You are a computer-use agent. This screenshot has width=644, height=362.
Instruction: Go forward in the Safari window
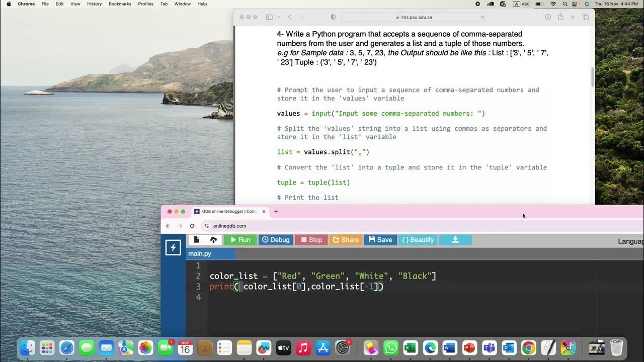(301, 17)
